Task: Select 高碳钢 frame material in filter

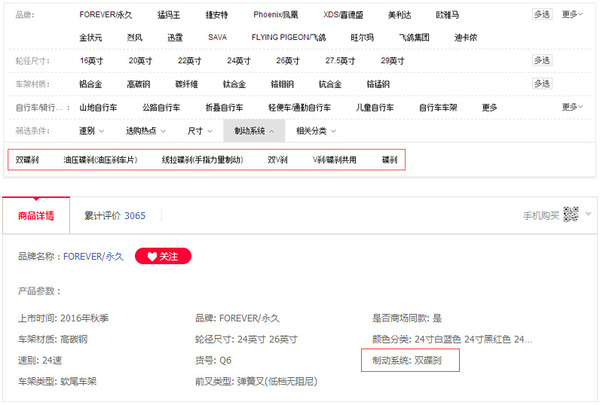Action: point(139,84)
